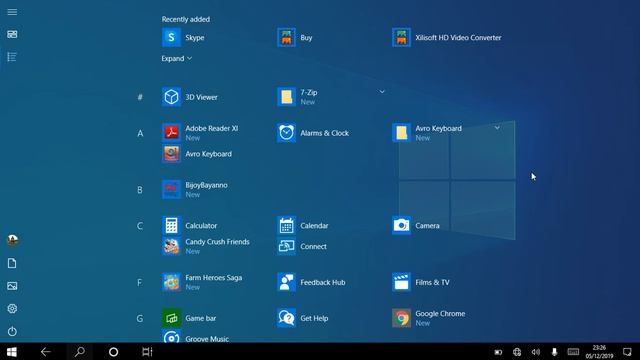Open Groove Music

196,337
